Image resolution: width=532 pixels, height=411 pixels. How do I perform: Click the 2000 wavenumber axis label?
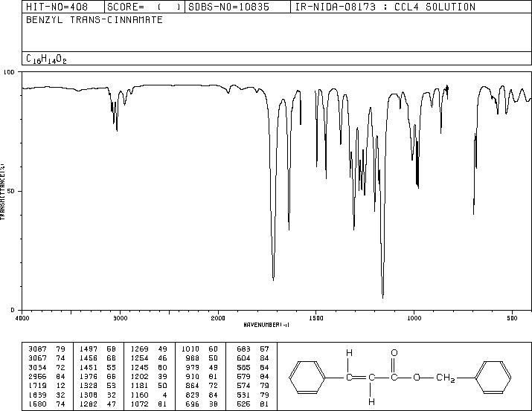click(218, 318)
